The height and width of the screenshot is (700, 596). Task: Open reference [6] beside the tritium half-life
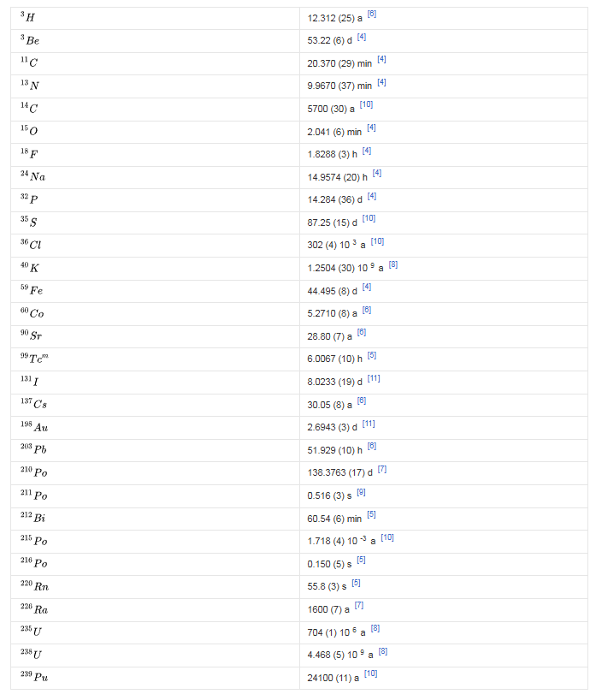[371, 15]
